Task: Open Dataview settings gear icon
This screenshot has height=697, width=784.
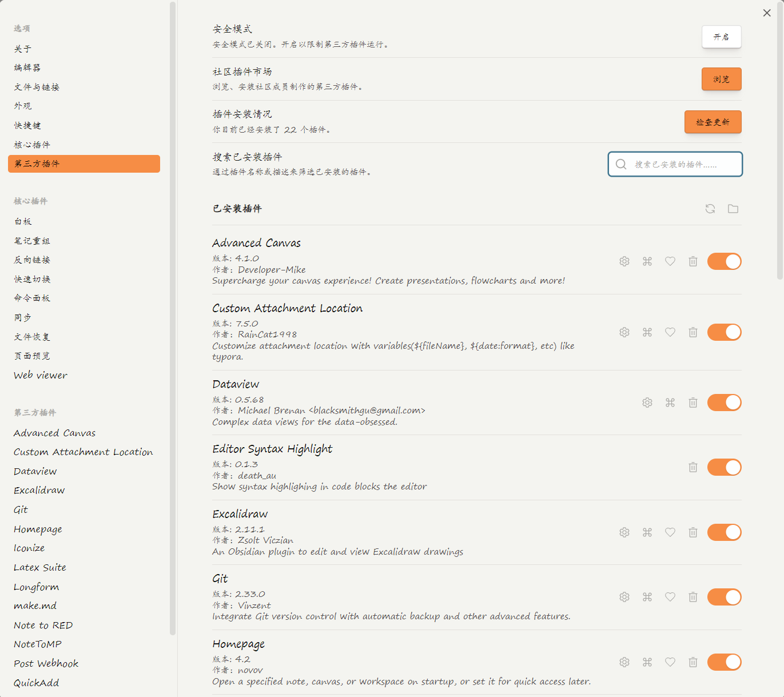Action: pyautogui.click(x=647, y=403)
